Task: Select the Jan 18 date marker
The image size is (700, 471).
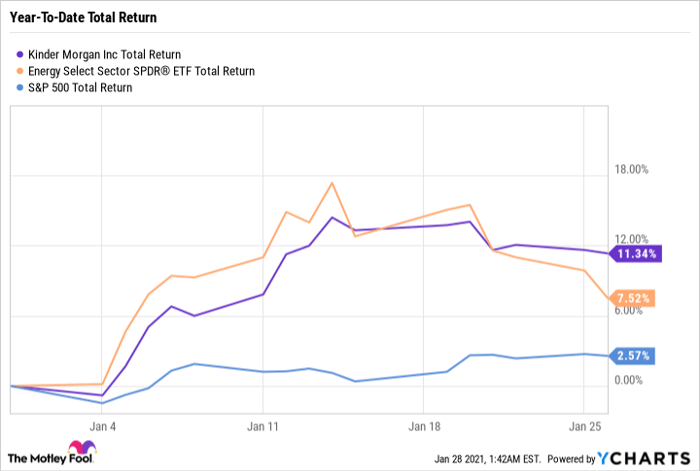Action: (423, 425)
